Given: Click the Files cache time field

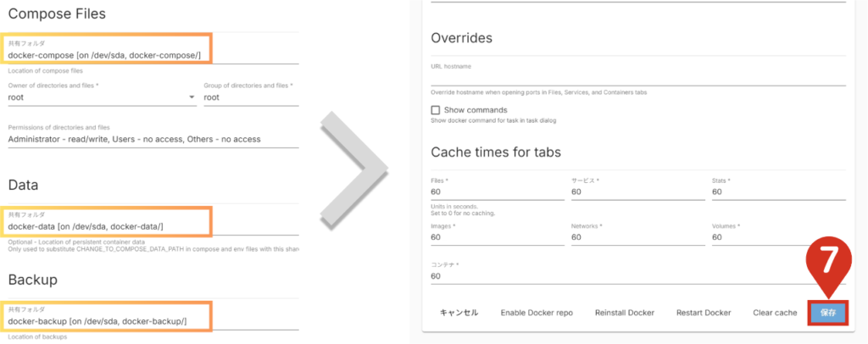Looking at the screenshot, I should click(x=497, y=192).
